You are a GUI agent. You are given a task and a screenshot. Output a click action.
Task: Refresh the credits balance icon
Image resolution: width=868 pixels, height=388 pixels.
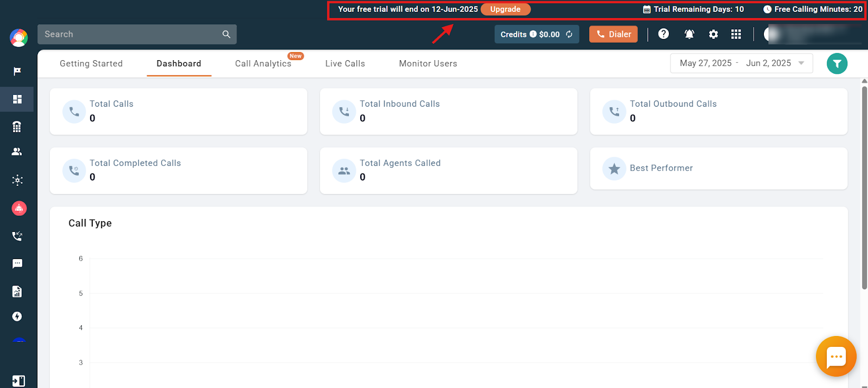click(x=569, y=34)
